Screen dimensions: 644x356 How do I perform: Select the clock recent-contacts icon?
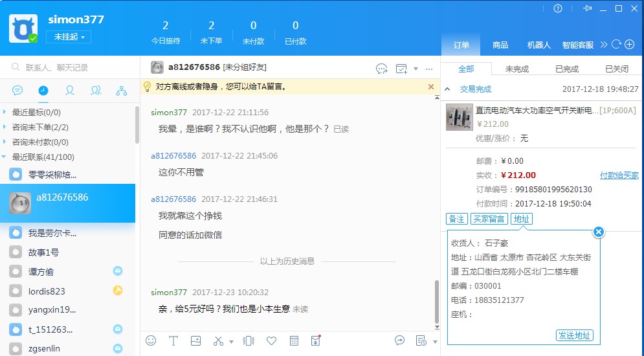tap(43, 91)
